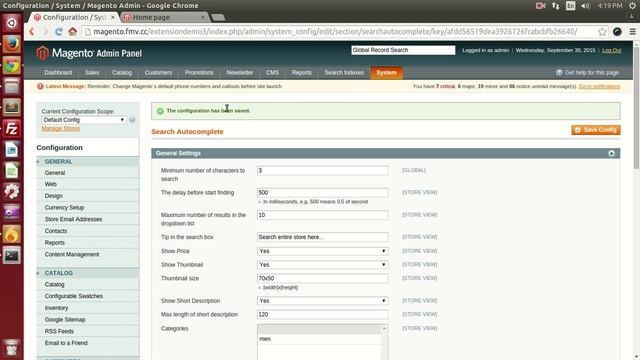Click Global Record Search field
The width and height of the screenshot is (640, 360).
[x=403, y=50]
